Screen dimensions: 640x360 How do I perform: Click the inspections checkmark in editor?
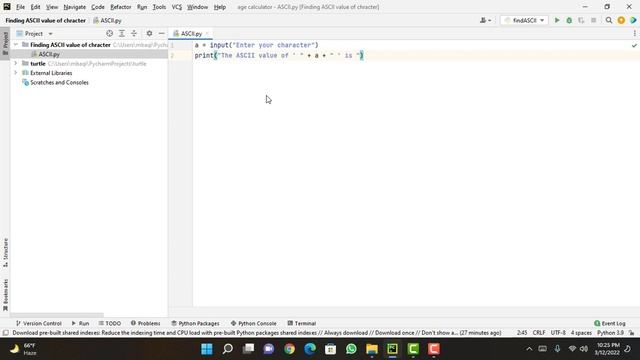click(x=634, y=45)
